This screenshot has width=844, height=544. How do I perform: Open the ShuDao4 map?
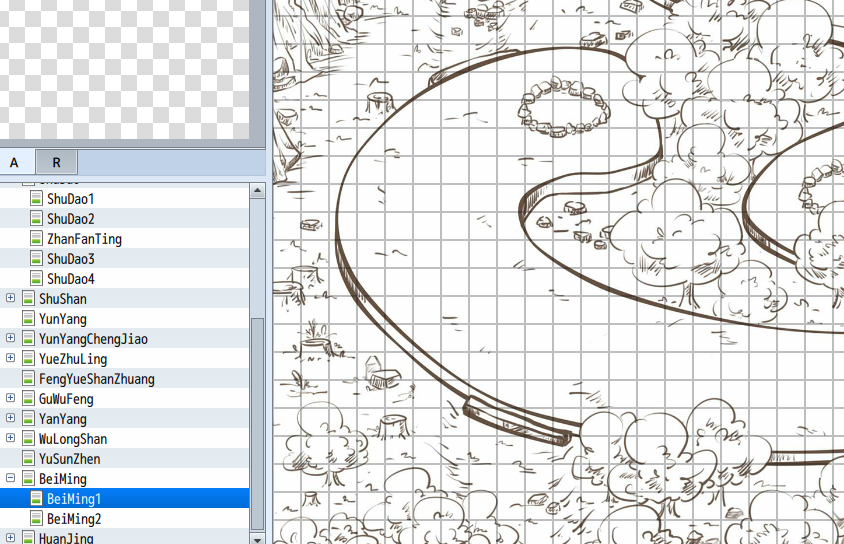coord(71,279)
